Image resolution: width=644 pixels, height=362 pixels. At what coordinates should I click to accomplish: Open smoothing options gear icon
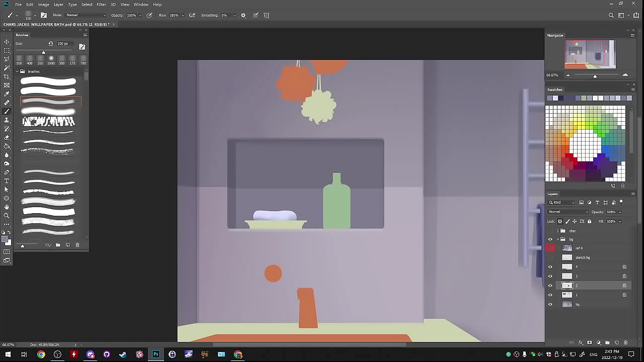[x=244, y=16]
